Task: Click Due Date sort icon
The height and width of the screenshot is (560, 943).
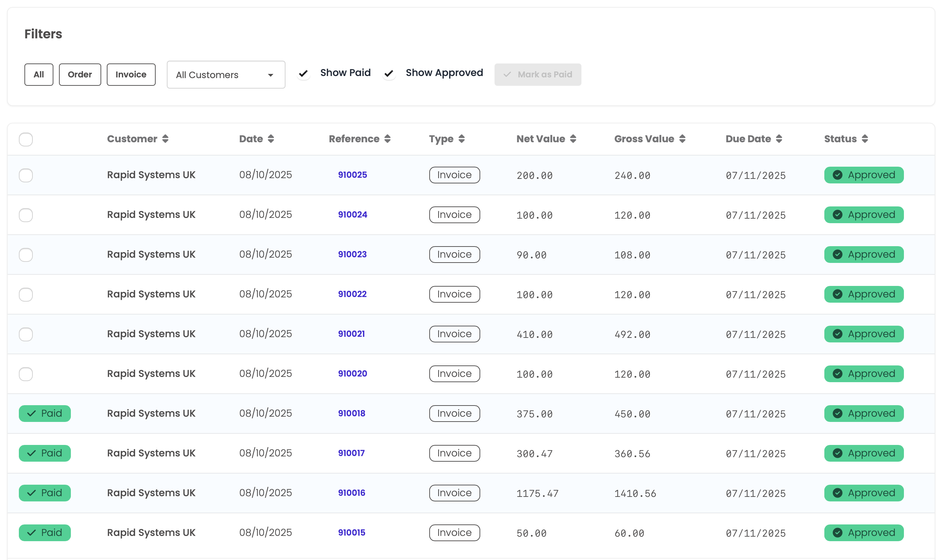Action: [779, 139]
